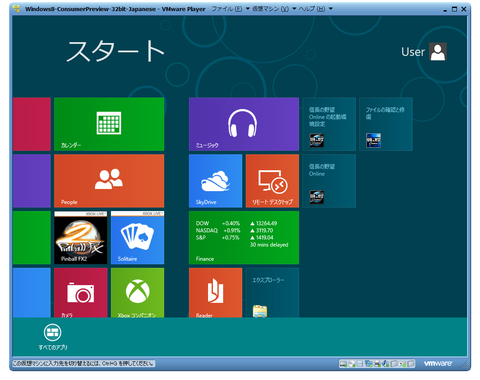Open the People tile
This screenshot has height=380, width=480.
[109, 181]
